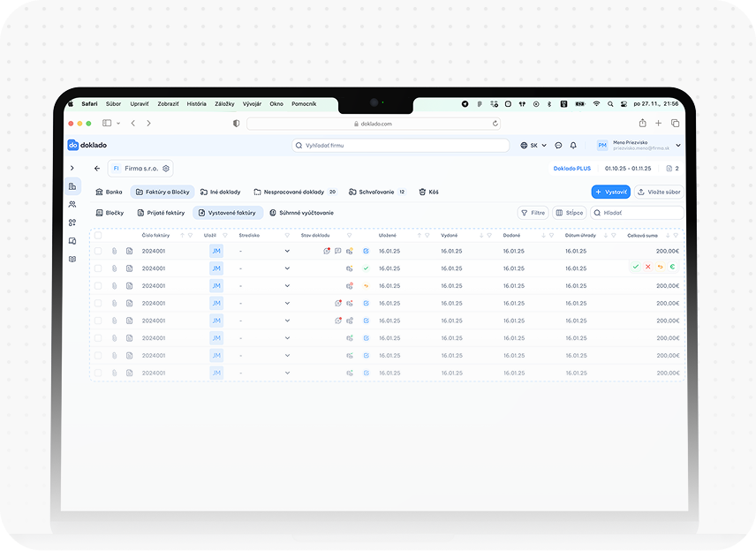Check the third invoice row checkbox

point(98,286)
